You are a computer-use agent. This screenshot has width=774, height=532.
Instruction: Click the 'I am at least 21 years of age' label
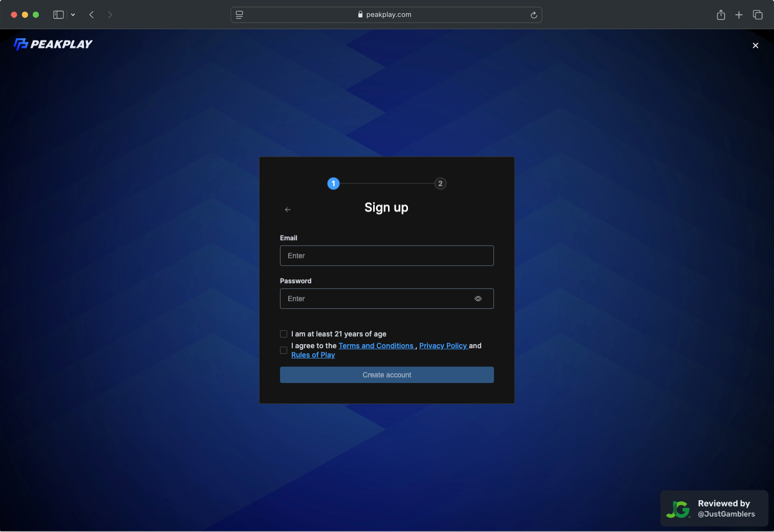[x=339, y=334]
